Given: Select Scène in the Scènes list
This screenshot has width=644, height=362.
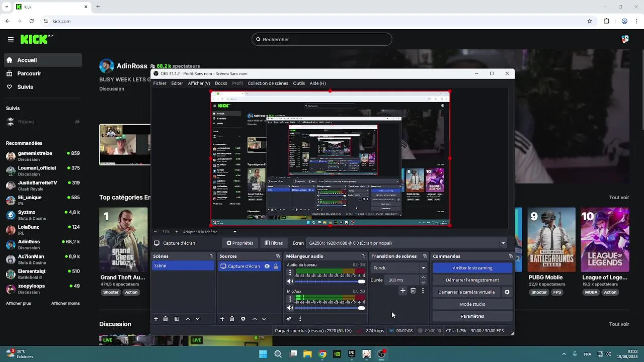Looking at the screenshot, I should 183,266.
